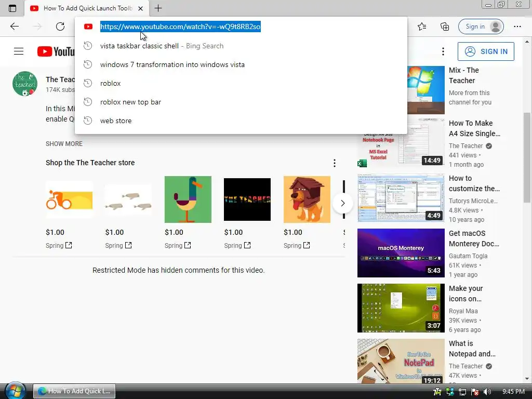Click Gautam Togla channel name
The height and width of the screenshot is (399, 532).
[x=468, y=256]
